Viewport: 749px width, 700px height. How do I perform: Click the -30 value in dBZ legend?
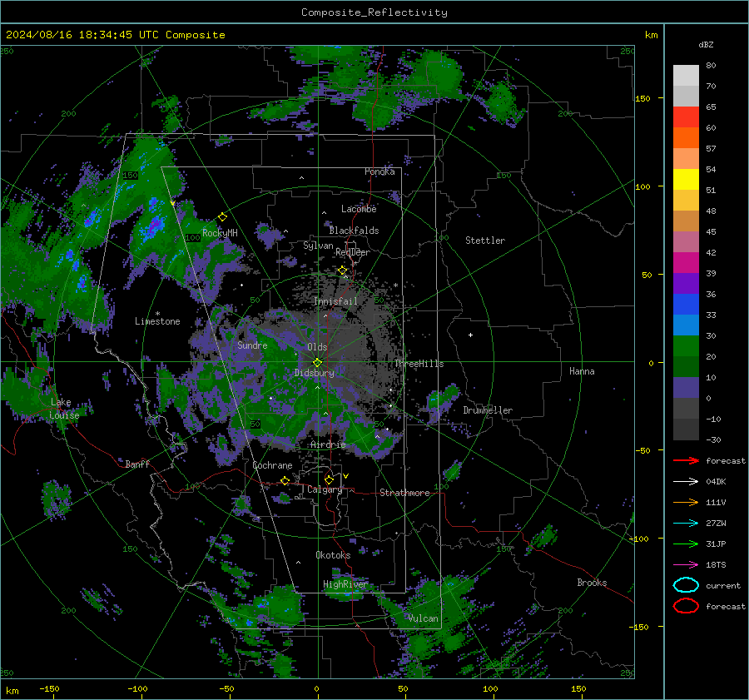pos(713,439)
